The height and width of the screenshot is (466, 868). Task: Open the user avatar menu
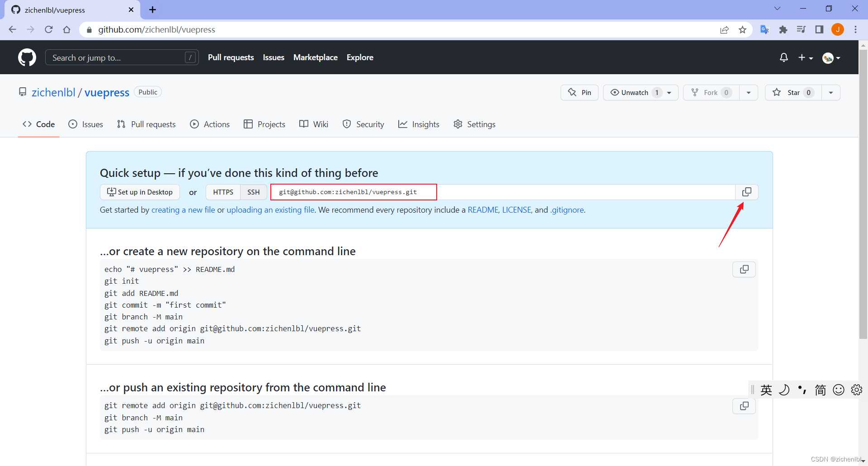point(831,57)
